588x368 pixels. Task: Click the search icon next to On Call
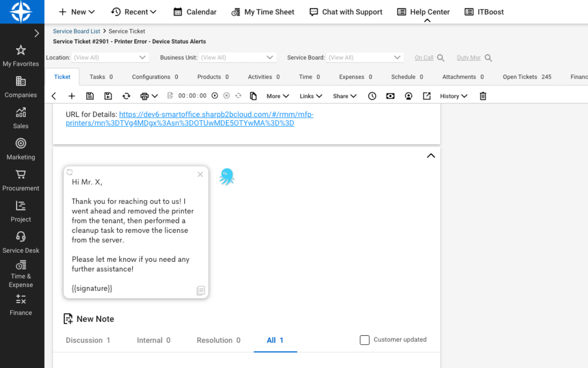pyautogui.click(x=441, y=58)
